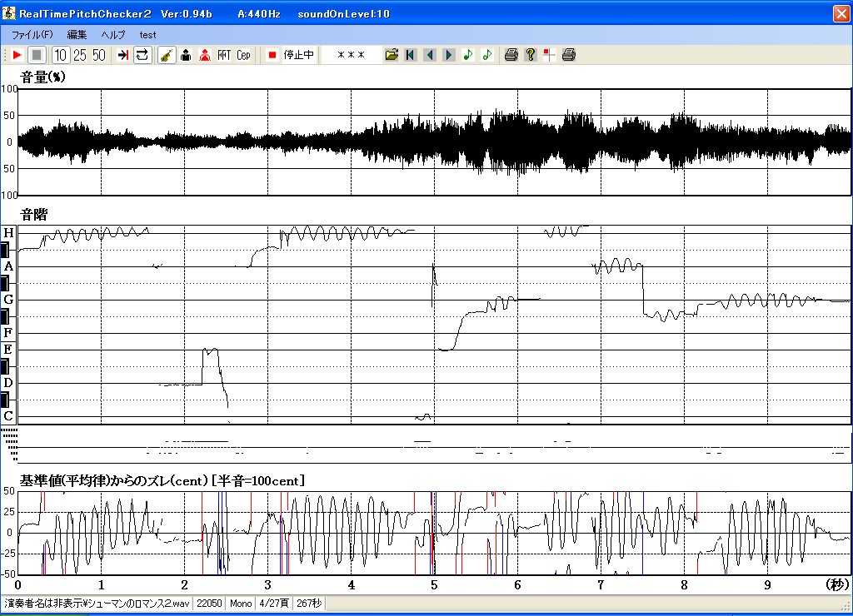Click the red play button in the toolbar
Viewport: 853px width, 616px height.
click(17, 55)
